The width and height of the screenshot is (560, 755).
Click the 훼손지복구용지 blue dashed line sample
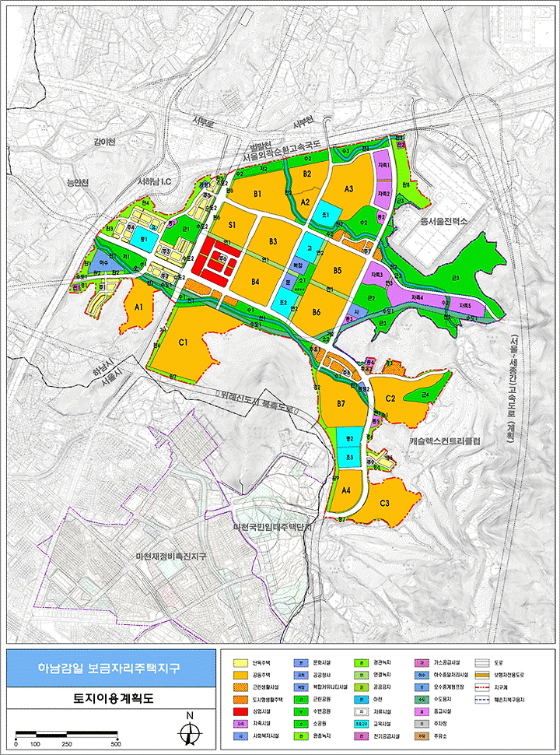(x=481, y=699)
